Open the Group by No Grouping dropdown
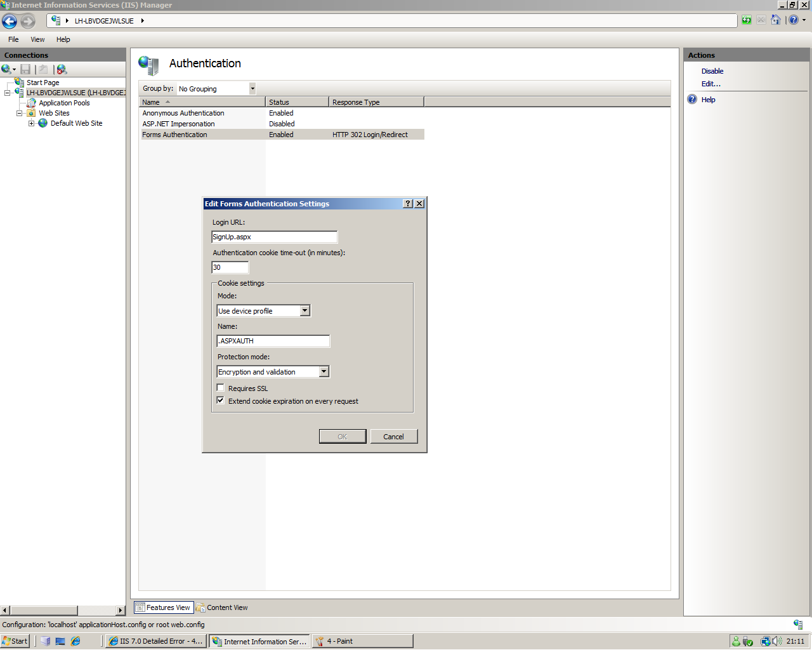Screen dimensions: 812x650 (x=252, y=89)
